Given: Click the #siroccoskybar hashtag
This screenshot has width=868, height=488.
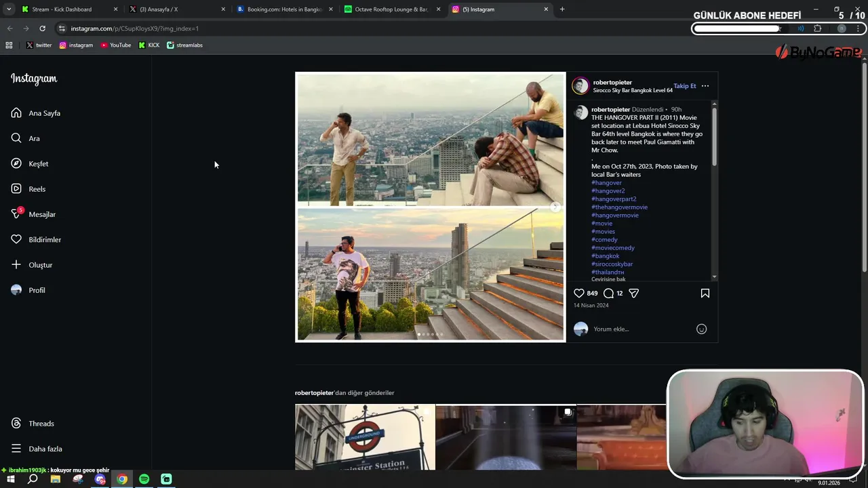Looking at the screenshot, I should pyautogui.click(x=612, y=264).
